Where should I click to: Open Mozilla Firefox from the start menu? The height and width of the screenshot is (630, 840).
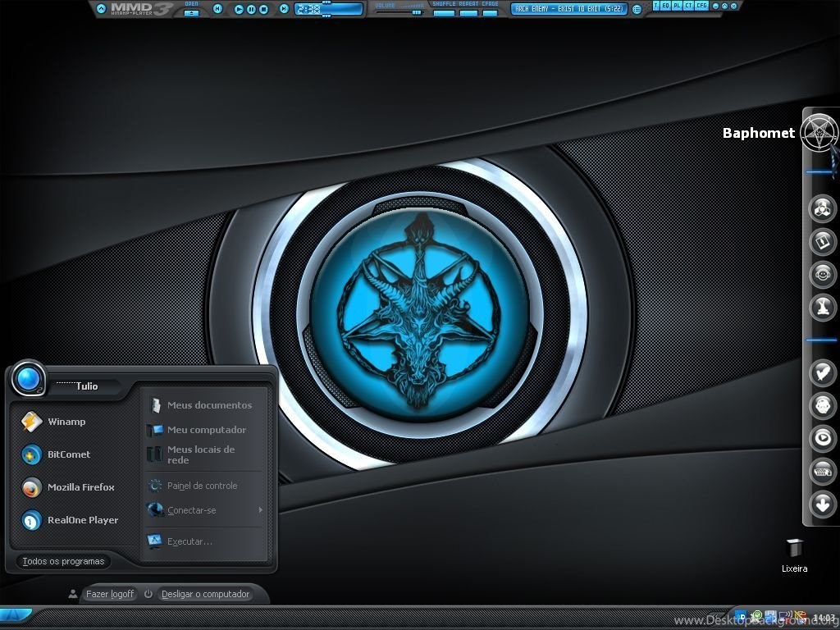[68, 487]
